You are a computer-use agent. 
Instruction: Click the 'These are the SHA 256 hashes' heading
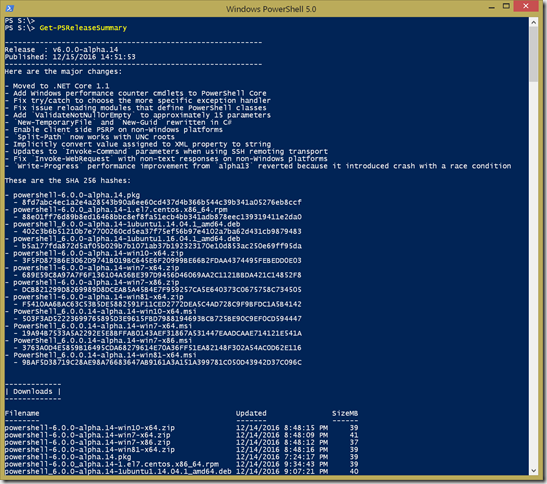[68, 180]
